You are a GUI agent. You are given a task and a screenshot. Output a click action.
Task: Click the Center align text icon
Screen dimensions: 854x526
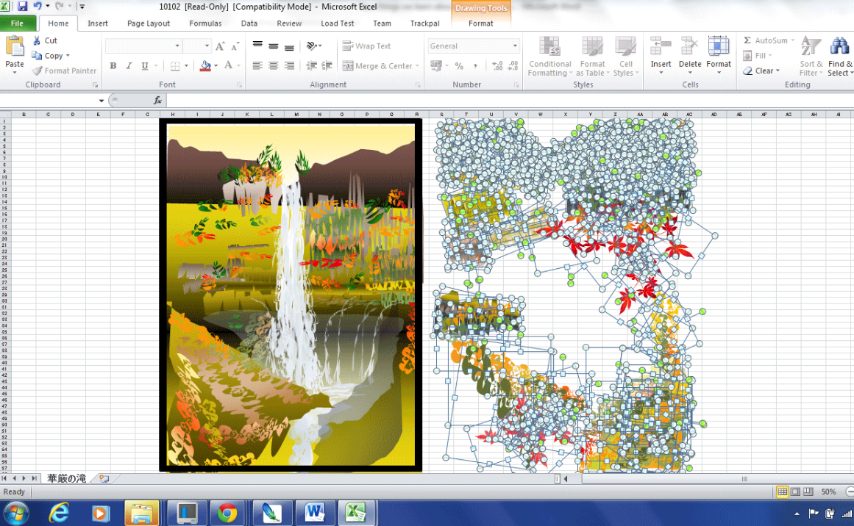click(x=273, y=66)
